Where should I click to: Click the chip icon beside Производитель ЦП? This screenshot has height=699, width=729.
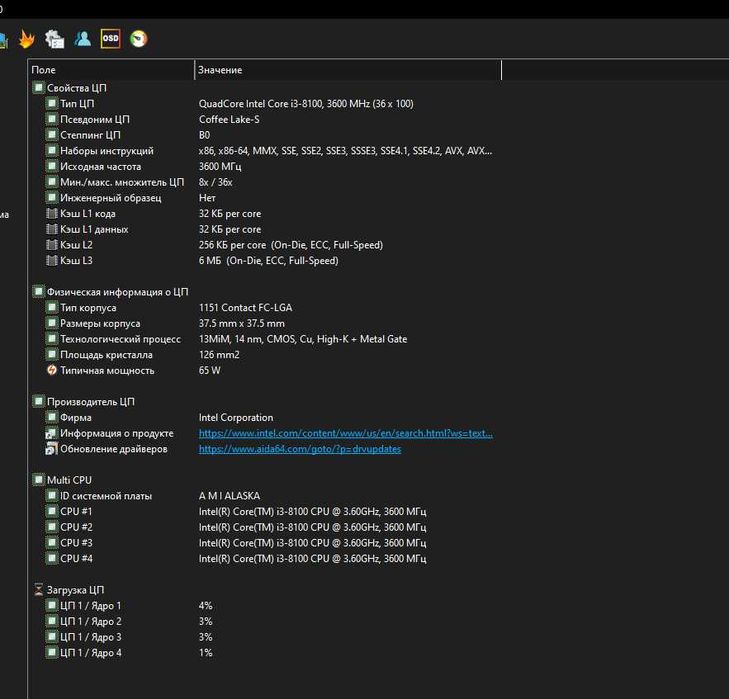[39, 401]
